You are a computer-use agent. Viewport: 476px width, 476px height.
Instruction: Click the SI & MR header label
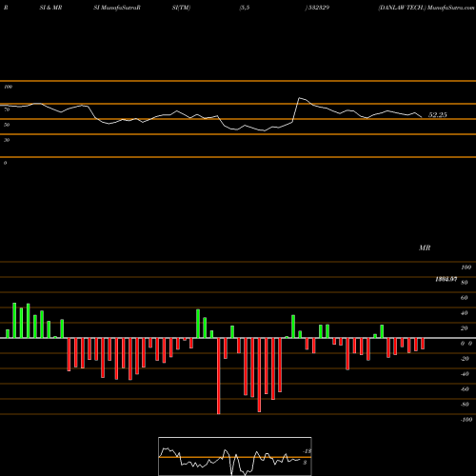50,8
